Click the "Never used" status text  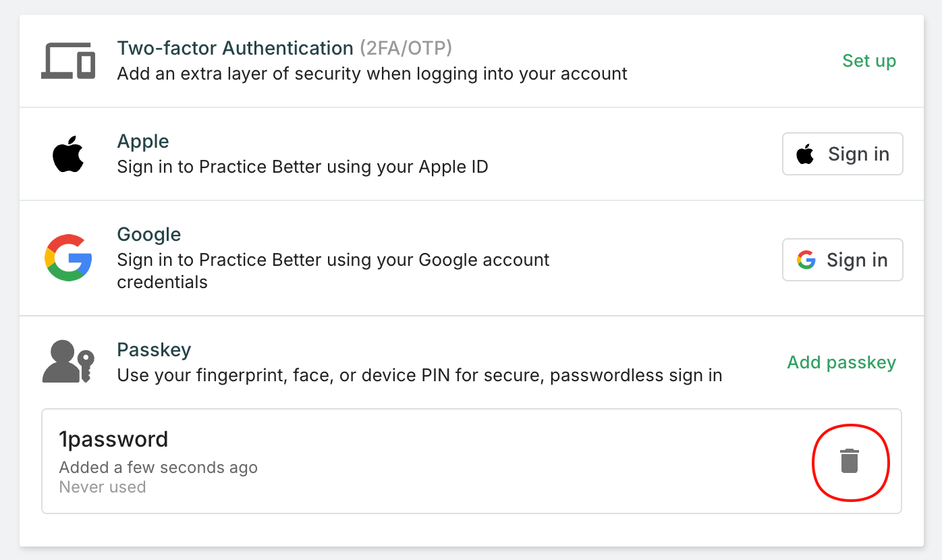(103, 487)
